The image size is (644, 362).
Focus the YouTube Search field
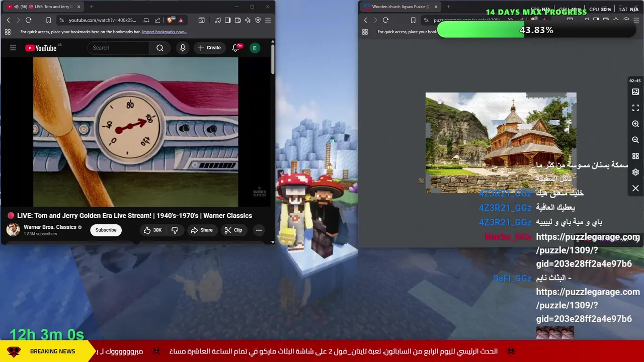coord(118,48)
